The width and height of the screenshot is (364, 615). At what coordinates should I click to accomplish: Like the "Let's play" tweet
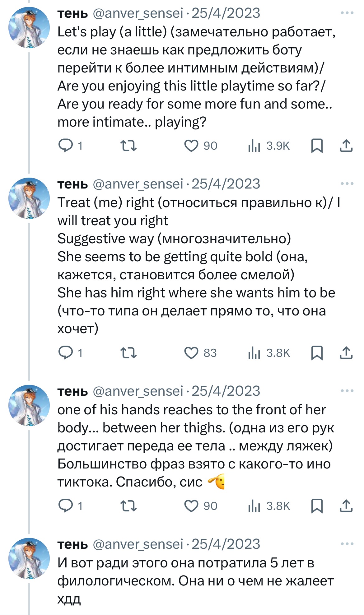[191, 146]
